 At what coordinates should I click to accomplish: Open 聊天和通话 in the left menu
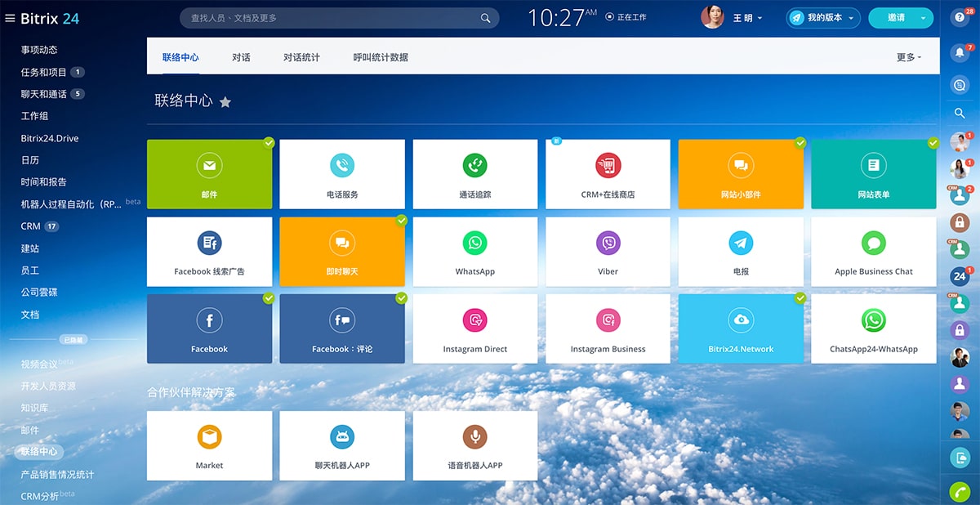tap(44, 94)
